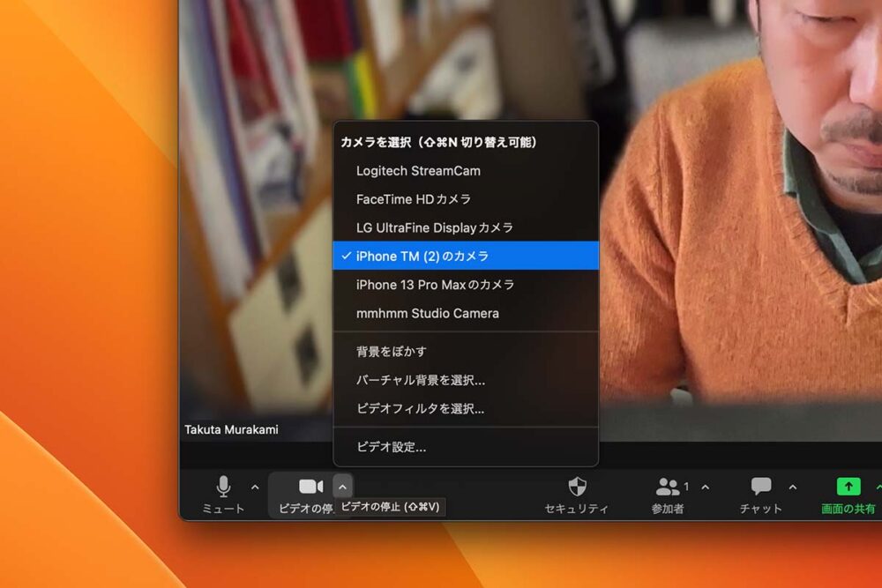Open the participants panel icon
The image size is (882, 588).
tap(669, 487)
